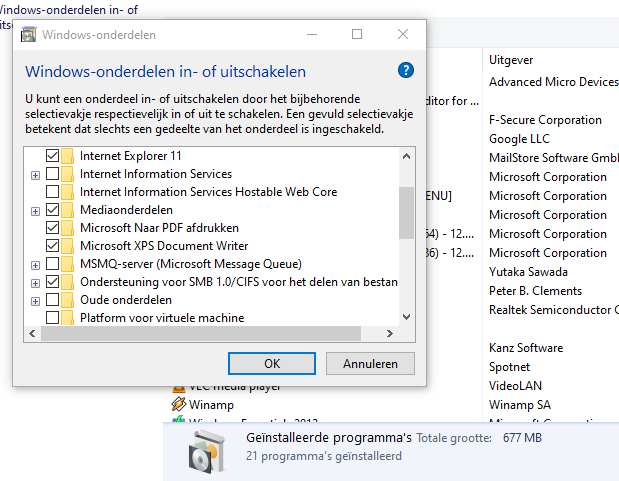Click OK to apply feature changes

tap(272, 364)
